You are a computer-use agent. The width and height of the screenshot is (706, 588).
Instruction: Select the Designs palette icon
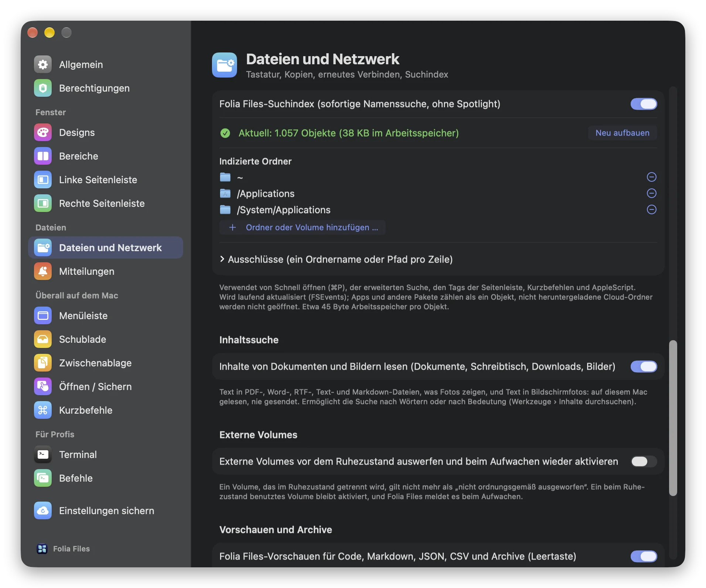click(x=43, y=133)
